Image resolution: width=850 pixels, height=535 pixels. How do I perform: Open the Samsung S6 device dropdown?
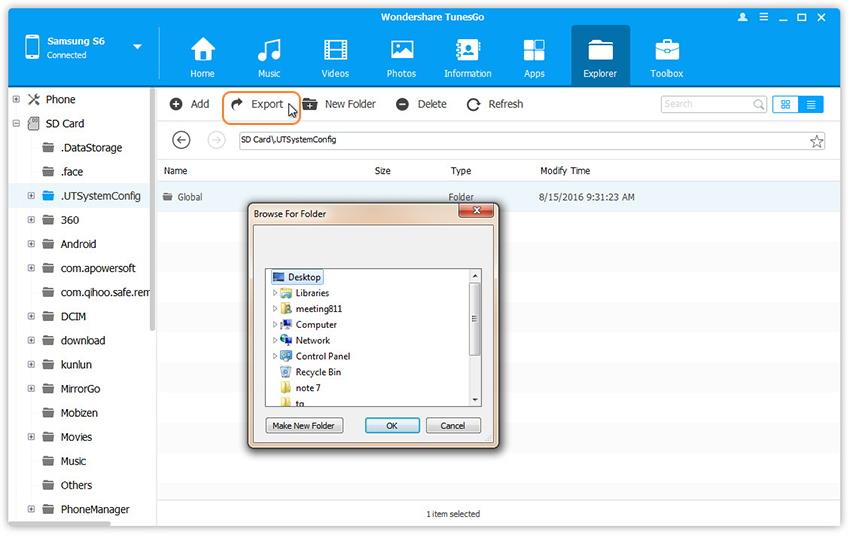coord(137,47)
